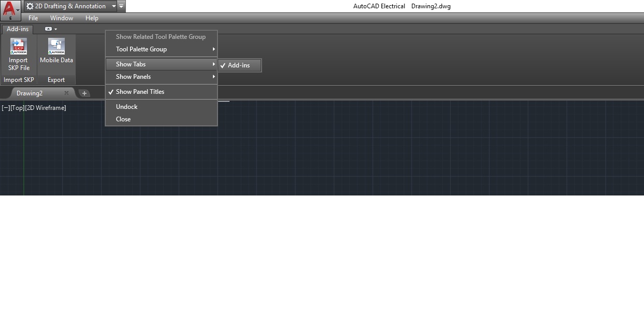Open the [2D Wireframe] visual style label
This screenshot has width=644, height=336.
[46, 108]
